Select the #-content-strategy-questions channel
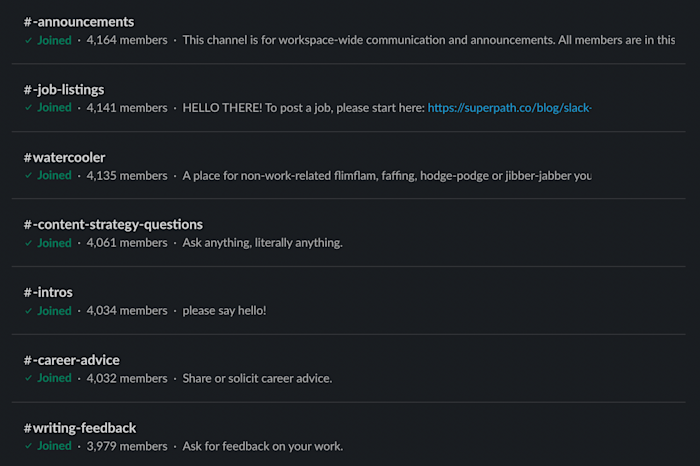700x466 pixels. [x=113, y=225]
